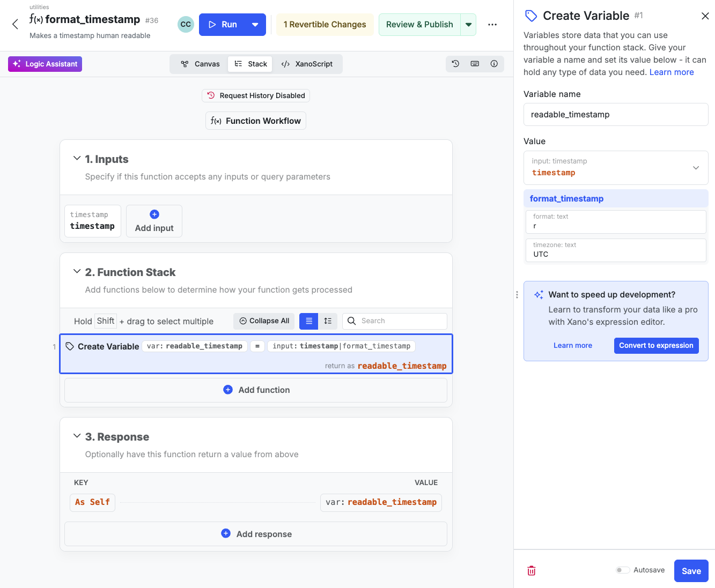View 1 Revertible Changes

coord(325,25)
